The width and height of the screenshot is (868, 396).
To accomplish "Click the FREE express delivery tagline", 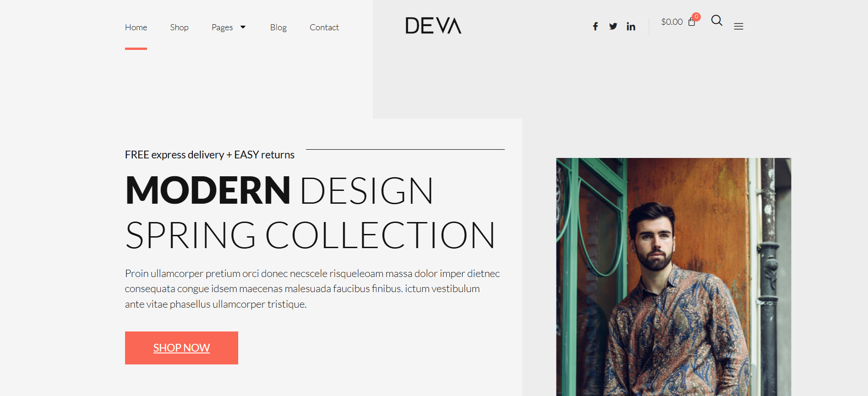I will [209, 155].
